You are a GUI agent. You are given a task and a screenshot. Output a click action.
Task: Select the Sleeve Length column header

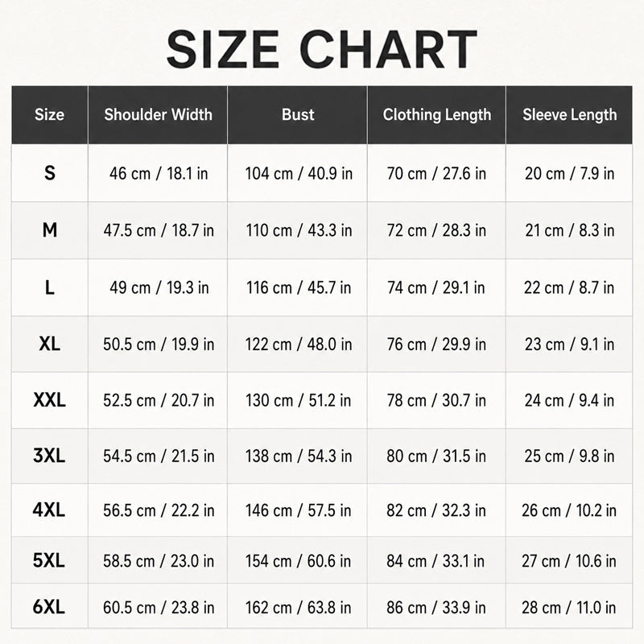[570, 115]
